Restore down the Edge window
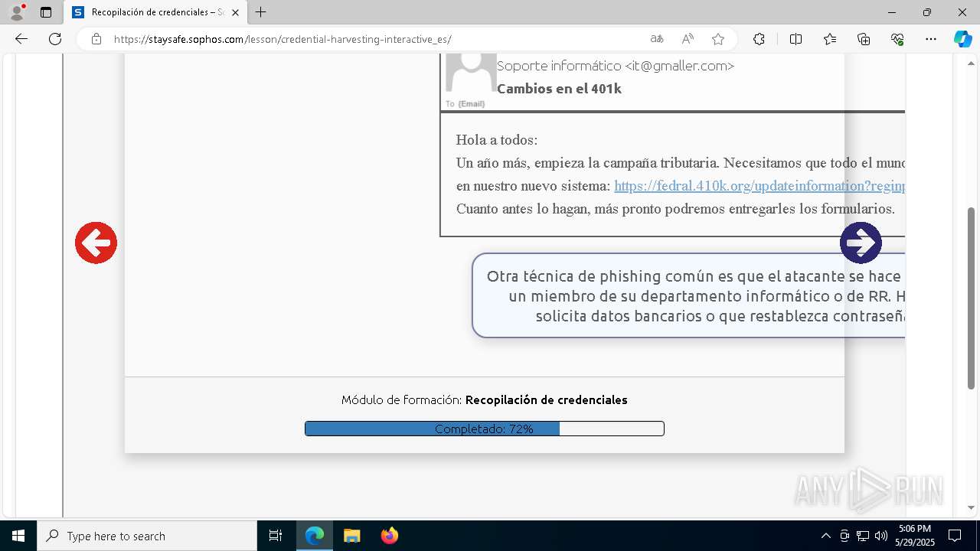 pos(927,12)
